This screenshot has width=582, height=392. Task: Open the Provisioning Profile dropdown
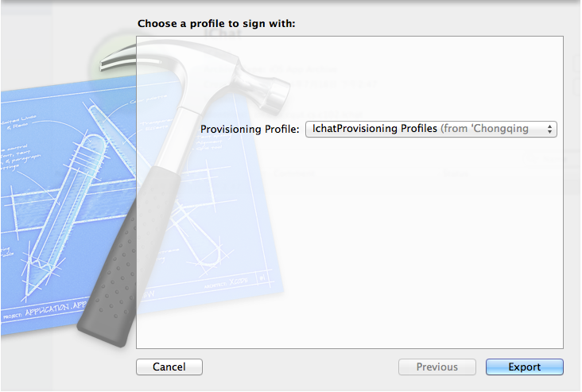click(431, 129)
